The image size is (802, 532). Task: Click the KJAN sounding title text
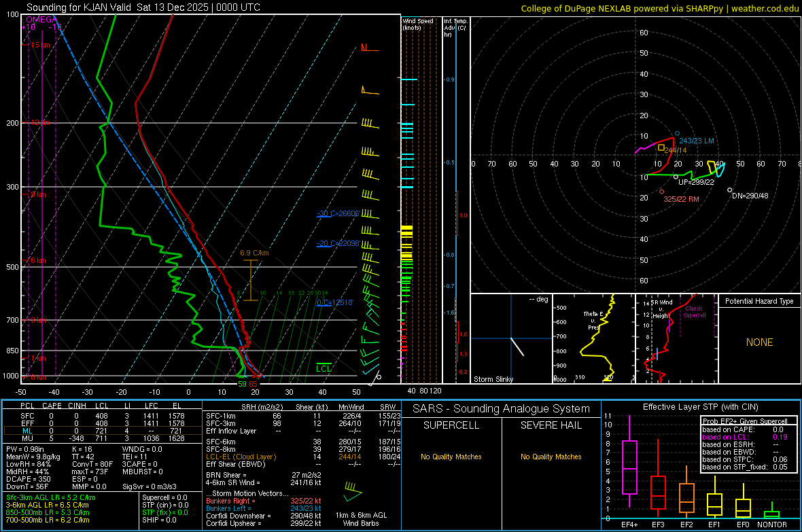pyautogui.click(x=143, y=7)
